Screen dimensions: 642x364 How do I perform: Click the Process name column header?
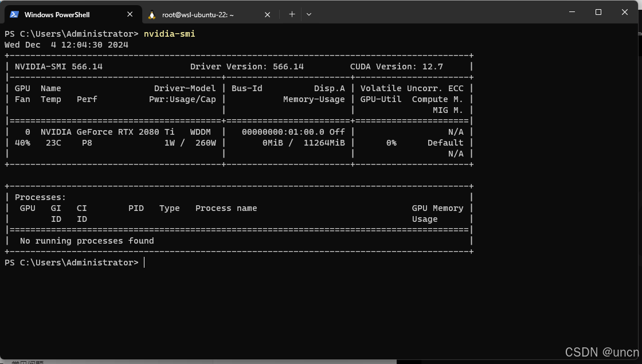(226, 209)
